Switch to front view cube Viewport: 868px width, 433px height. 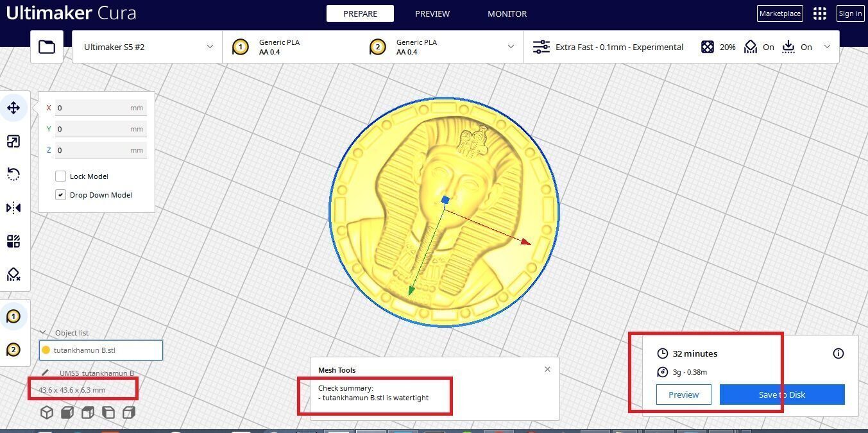[67, 412]
